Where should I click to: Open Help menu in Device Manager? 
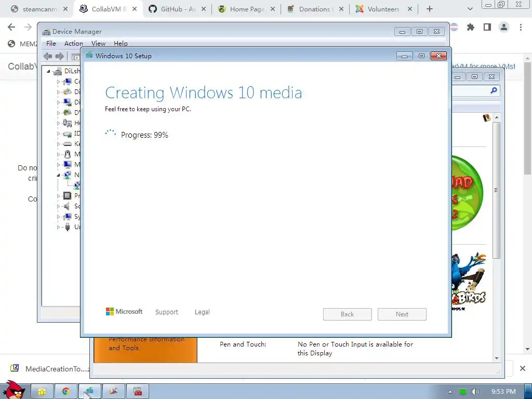click(121, 44)
